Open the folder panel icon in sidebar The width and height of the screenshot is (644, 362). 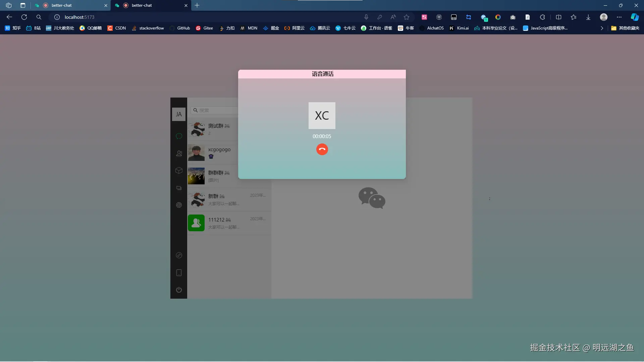(x=179, y=188)
